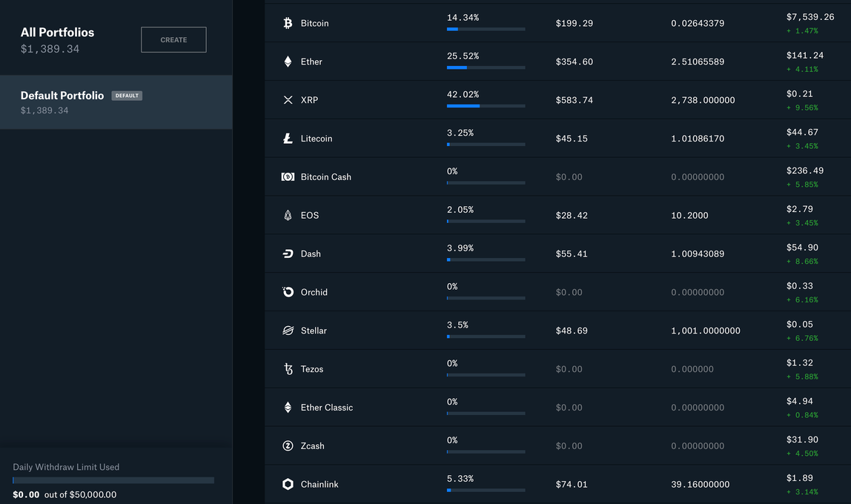This screenshot has width=851, height=504.
Task: Open the XRP asset name
Action: 309,100
